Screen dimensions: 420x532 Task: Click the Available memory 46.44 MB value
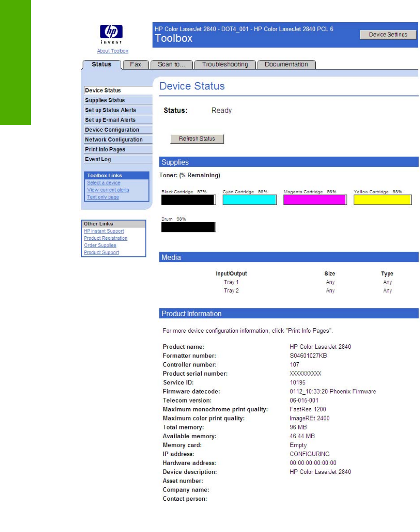pos(302,436)
